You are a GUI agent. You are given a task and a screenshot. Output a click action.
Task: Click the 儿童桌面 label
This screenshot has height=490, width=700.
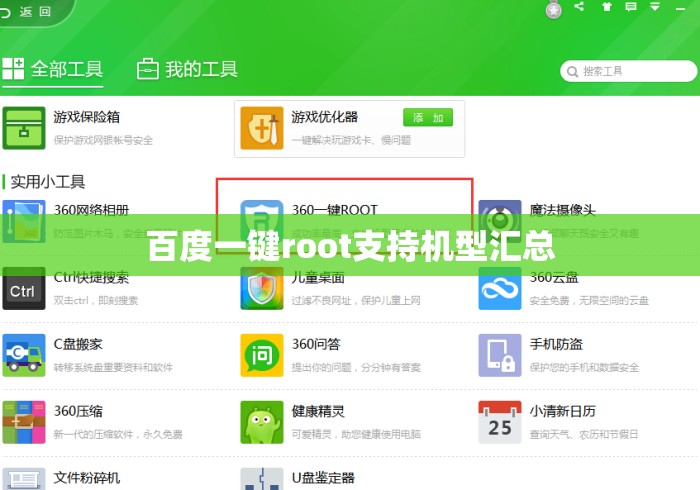click(x=318, y=278)
